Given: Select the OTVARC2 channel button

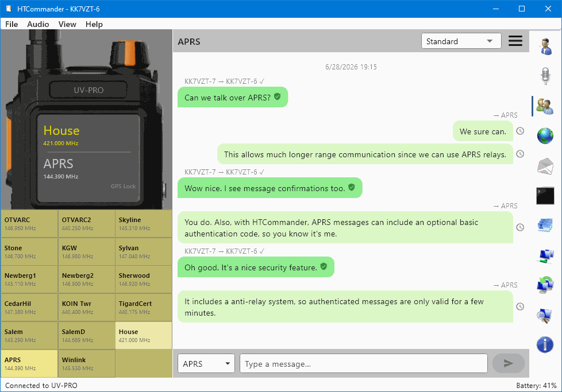Looking at the screenshot, I should pyautogui.click(x=86, y=224).
